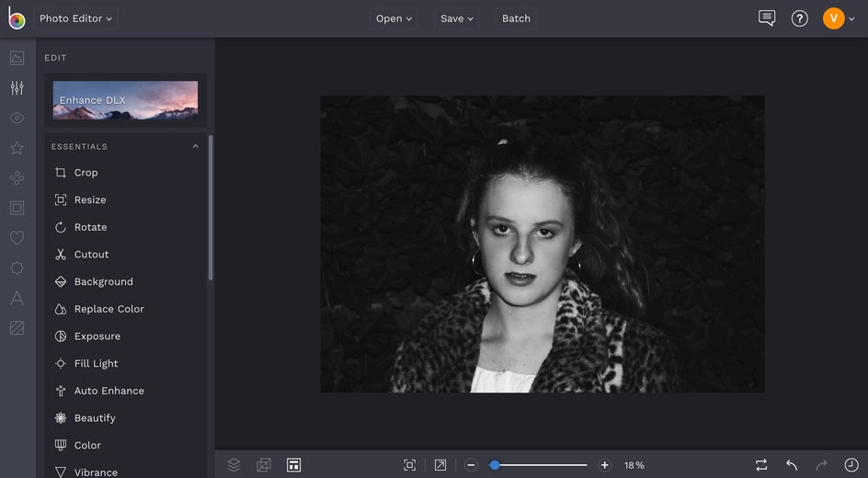Click the redo arrow icon
868x478 pixels.
point(821,465)
